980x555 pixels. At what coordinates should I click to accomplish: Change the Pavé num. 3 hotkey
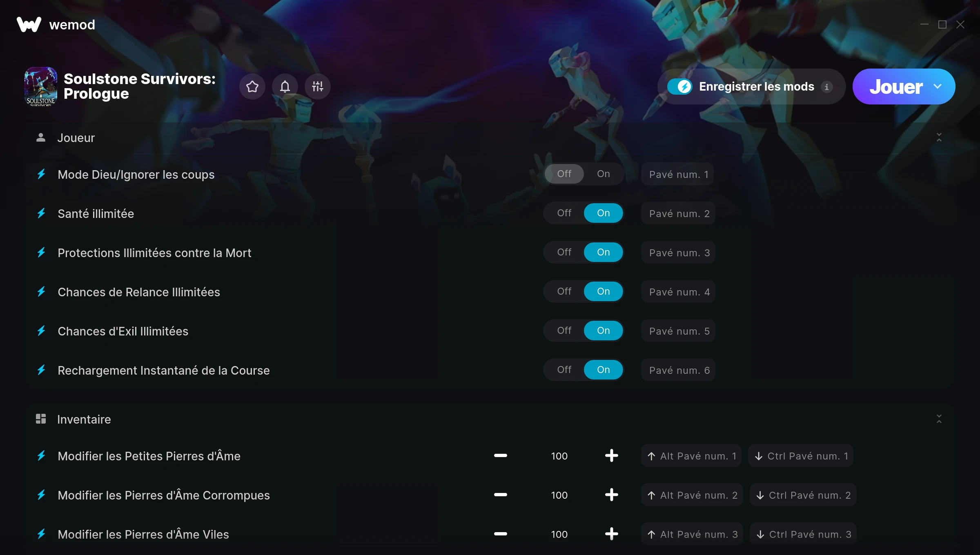[678, 253]
